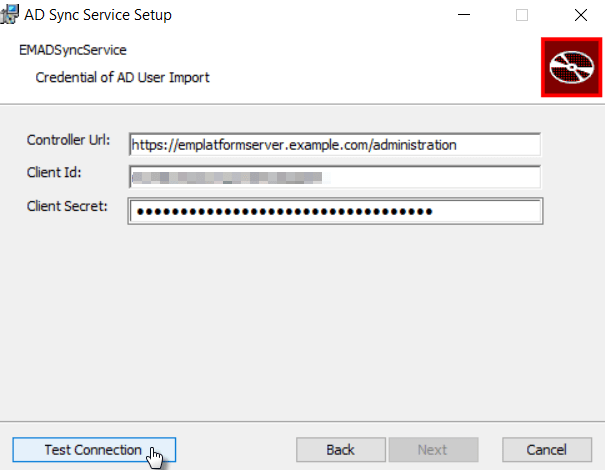Click the red disc logo image
Screen dimensions: 605x470
click(571, 68)
